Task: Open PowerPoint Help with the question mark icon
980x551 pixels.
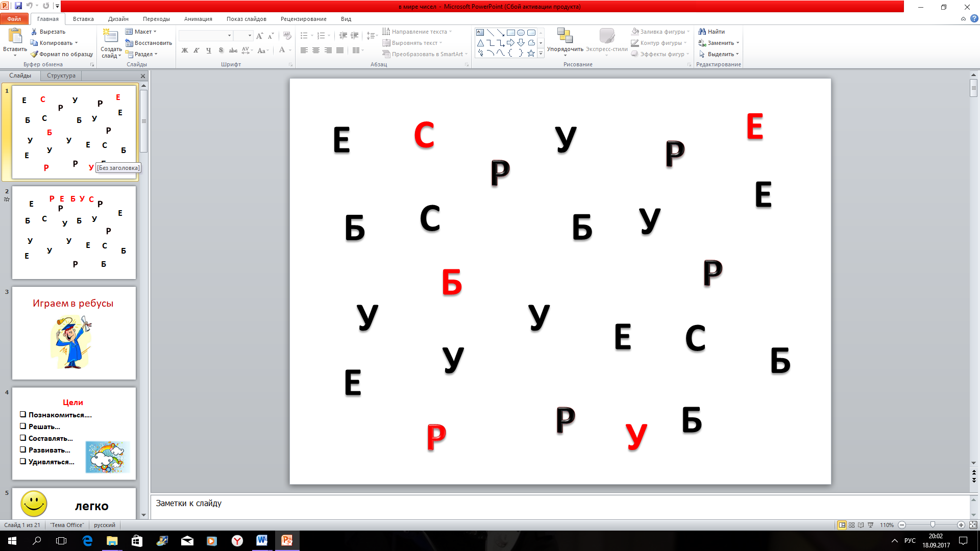Action: [974, 19]
